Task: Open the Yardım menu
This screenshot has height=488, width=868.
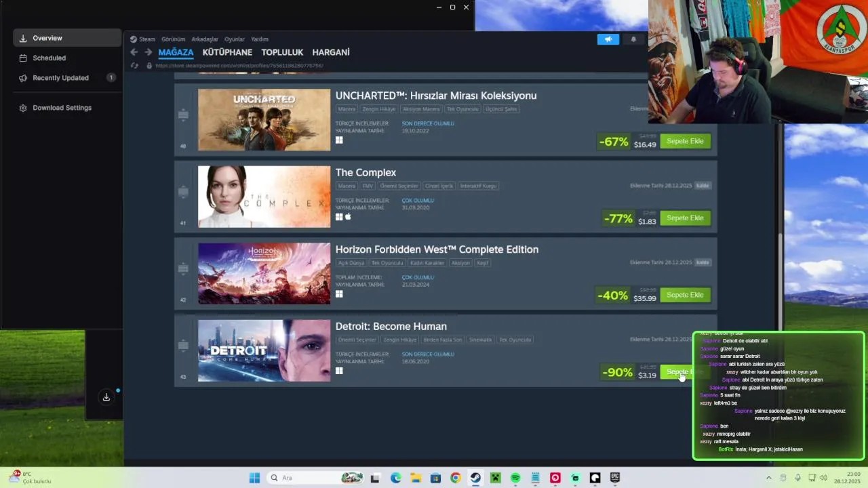Action: coord(260,39)
